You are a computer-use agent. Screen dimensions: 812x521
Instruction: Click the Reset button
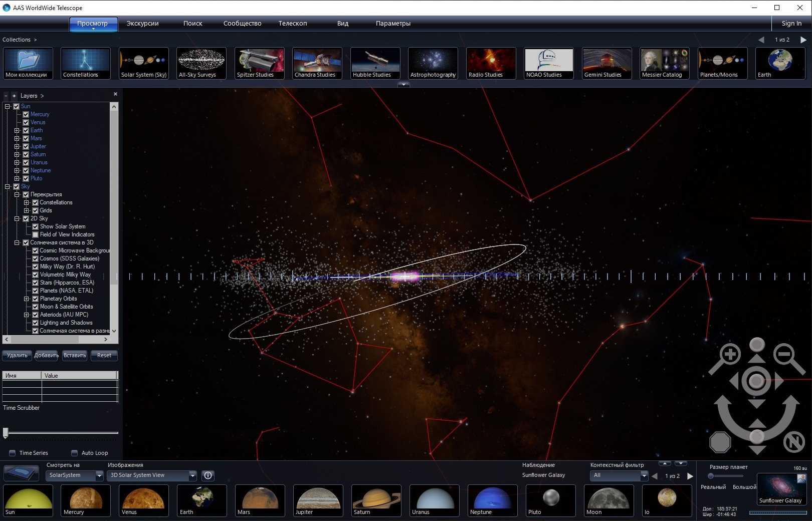[x=104, y=355]
